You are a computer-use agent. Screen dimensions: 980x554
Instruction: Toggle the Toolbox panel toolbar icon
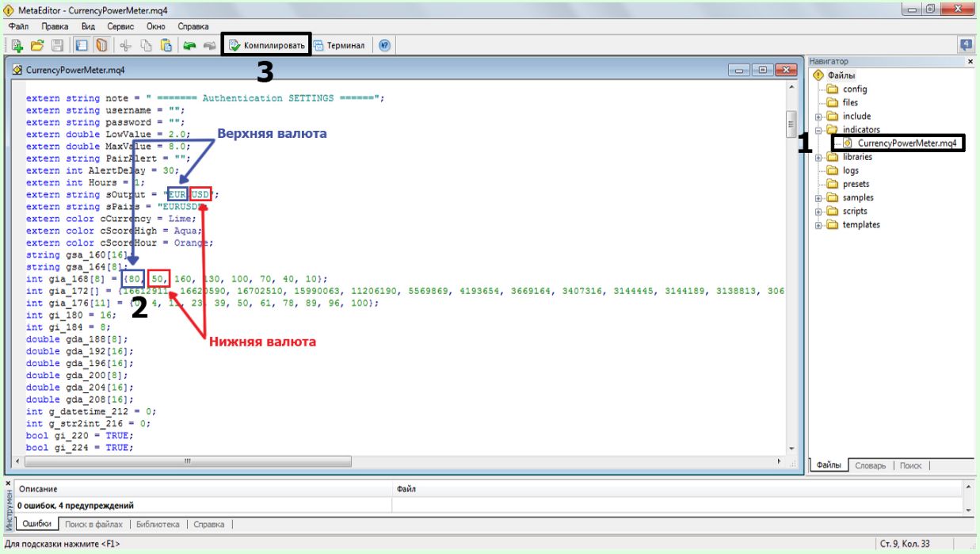pos(101,45)
